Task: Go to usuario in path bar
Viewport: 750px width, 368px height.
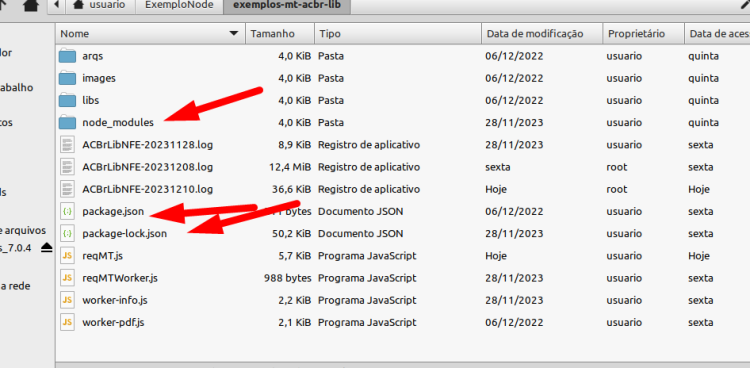Action: (100, 6)
